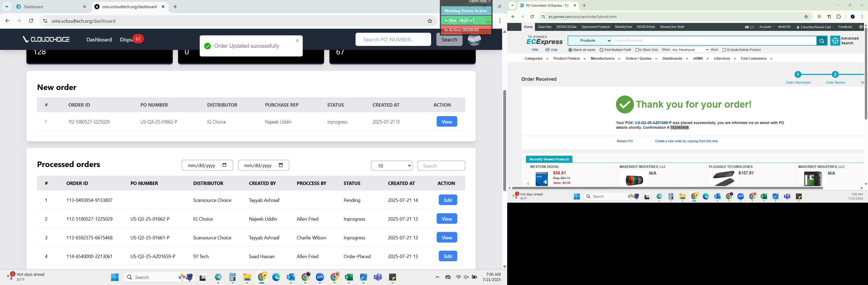Click the TD Synnex ECExpress logo
The width and height of the screenshot is (868, 285).
(544, 40)
